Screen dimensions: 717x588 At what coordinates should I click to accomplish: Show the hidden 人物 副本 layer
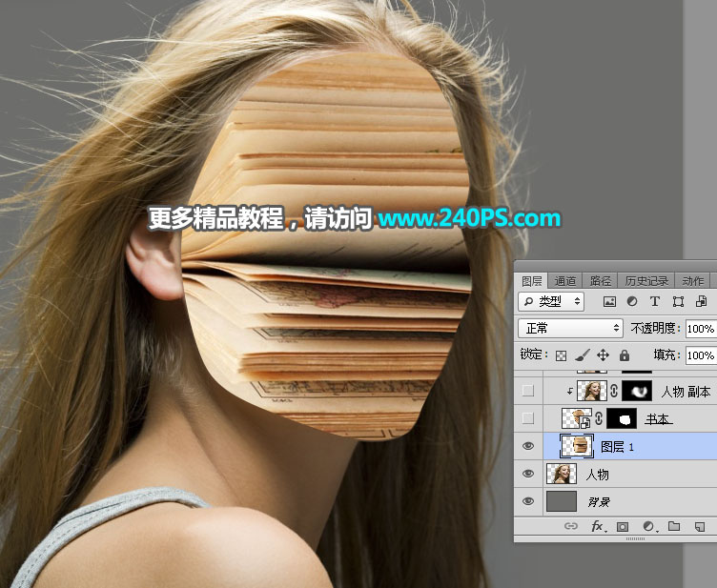pos(528,391)
